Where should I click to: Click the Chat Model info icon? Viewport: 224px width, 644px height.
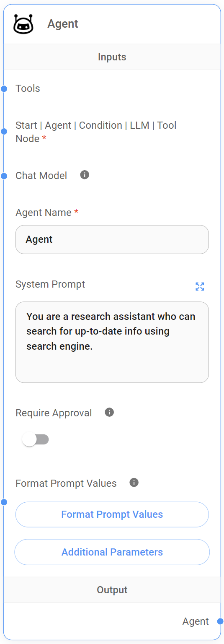[x=85, y=175]
